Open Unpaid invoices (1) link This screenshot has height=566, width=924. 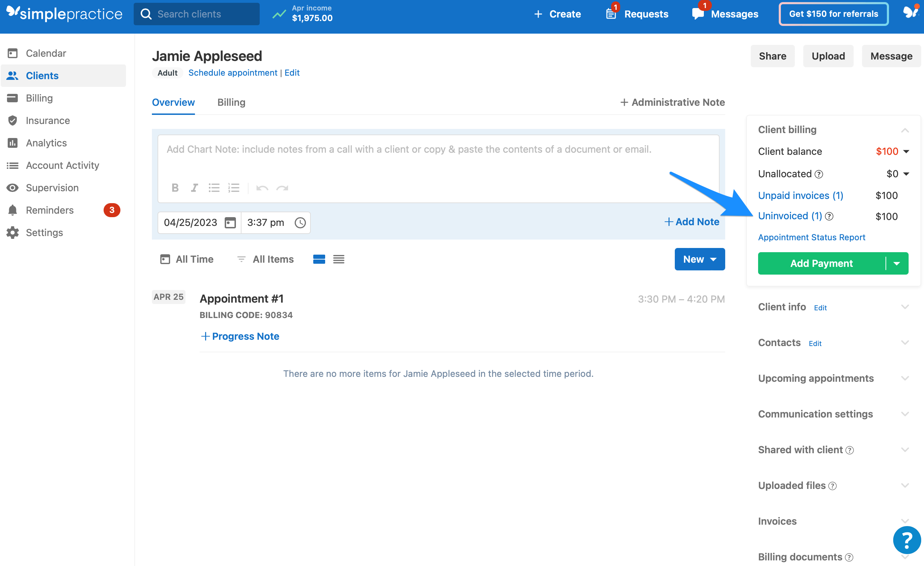[801, 195]
